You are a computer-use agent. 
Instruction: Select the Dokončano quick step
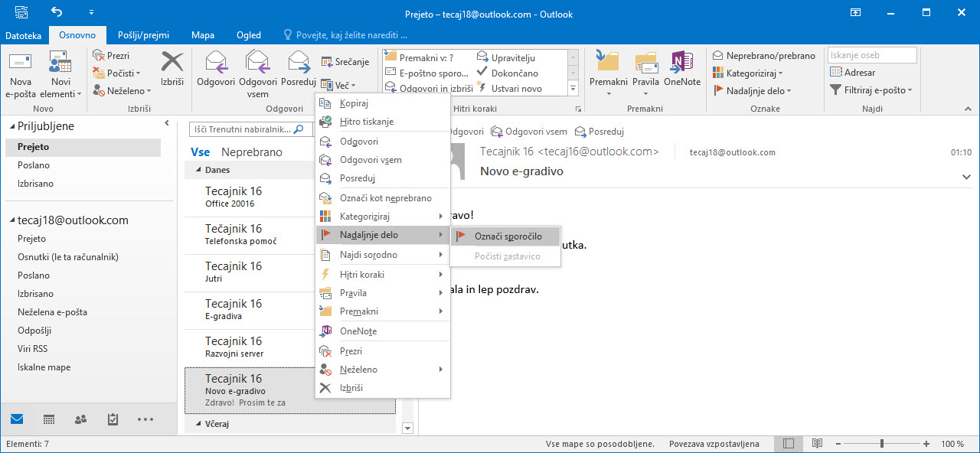[x=507, y=73]
